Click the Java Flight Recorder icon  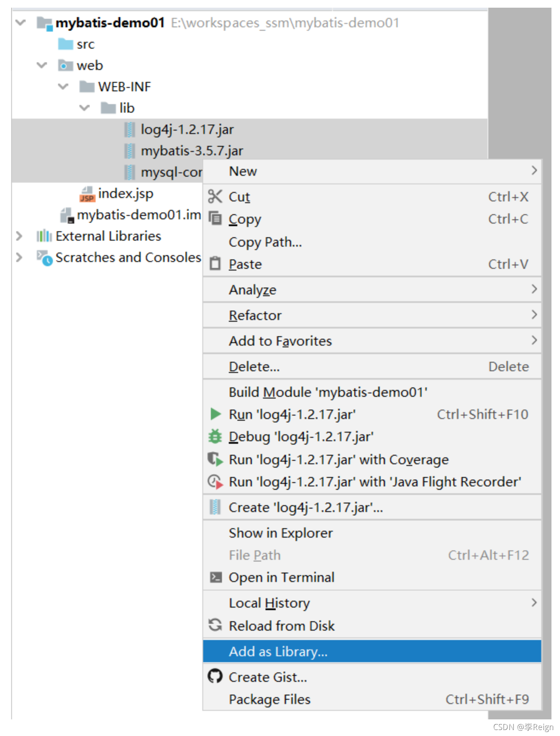pos(215,482)
